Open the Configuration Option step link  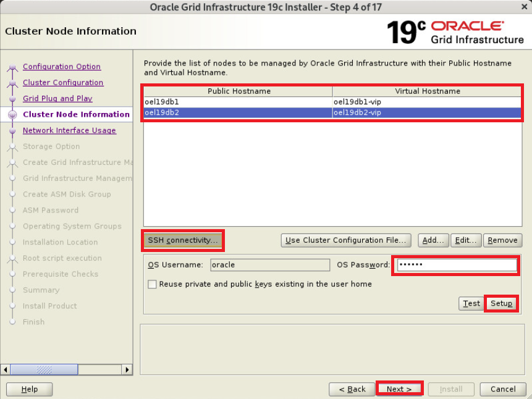coord(62,67)
